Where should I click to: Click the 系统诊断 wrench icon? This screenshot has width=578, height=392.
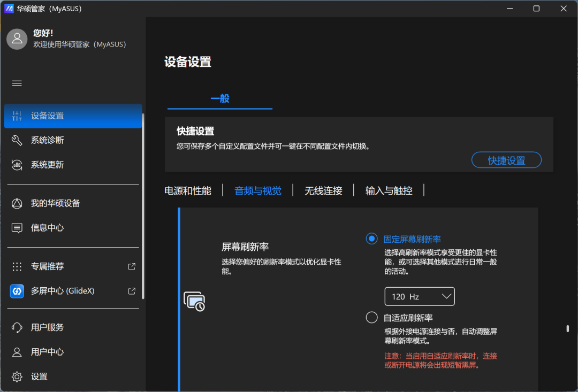[17, 140]
